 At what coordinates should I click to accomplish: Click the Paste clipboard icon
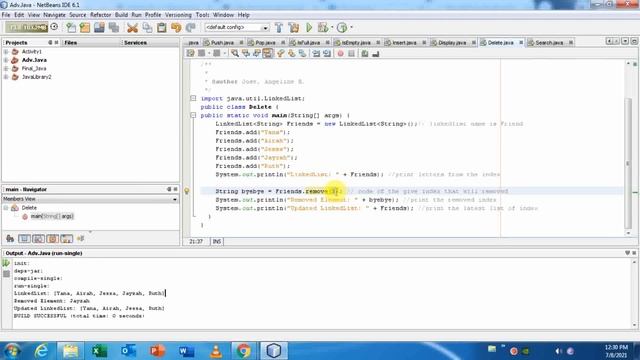tap(162, 28)
